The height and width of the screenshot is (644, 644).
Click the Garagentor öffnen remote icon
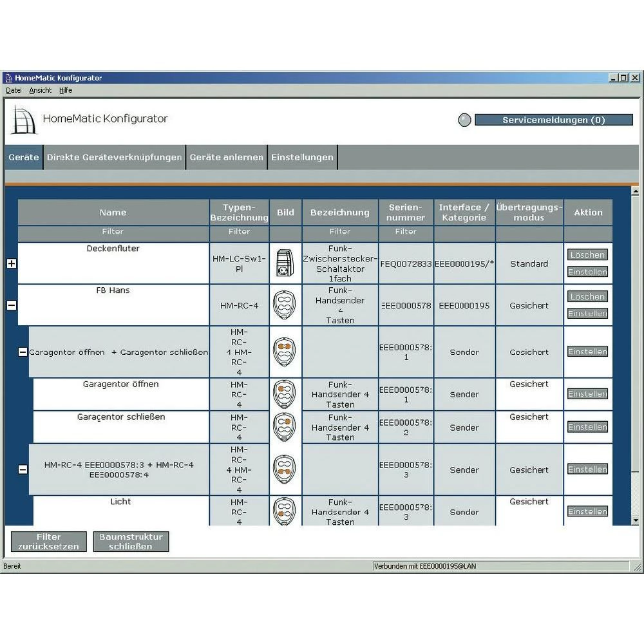click(x=284, y=394)
